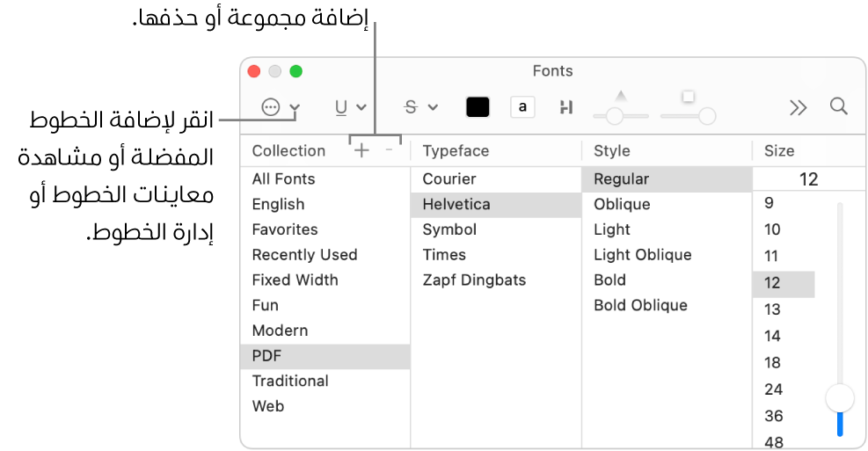Select font size 24 in list
The image size is (868, 451).
[772, 389]
